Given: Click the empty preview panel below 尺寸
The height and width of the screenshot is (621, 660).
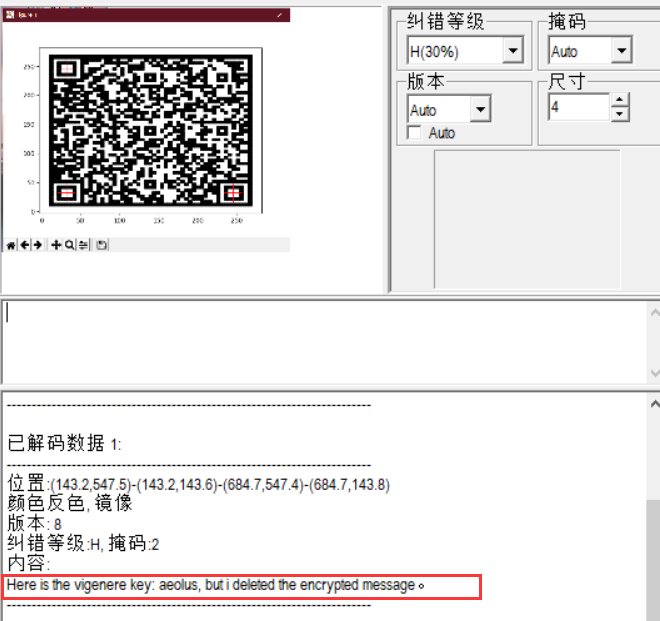Looking at the screenshot, I should 527,219.
